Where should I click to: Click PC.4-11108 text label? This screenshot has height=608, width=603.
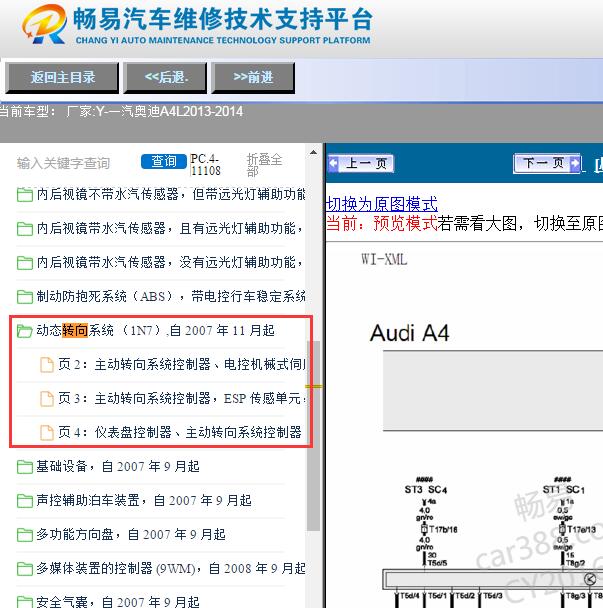[206, 165]
